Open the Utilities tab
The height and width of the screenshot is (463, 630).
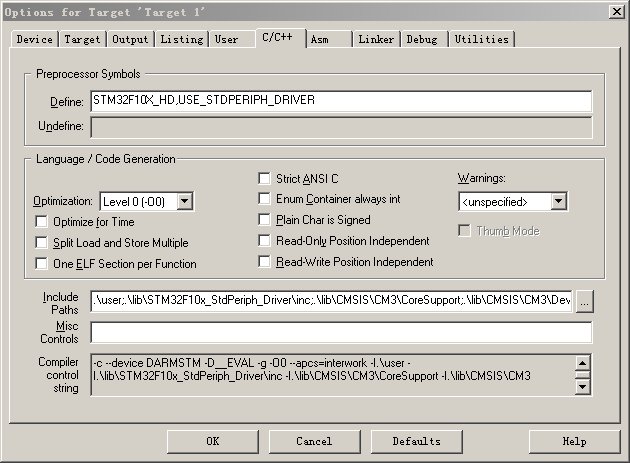481,39
